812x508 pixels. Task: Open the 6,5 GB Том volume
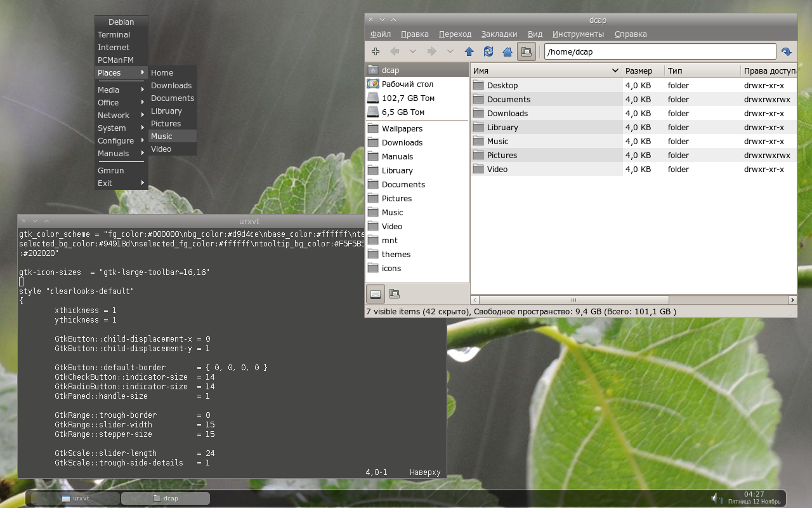(417, 112)
